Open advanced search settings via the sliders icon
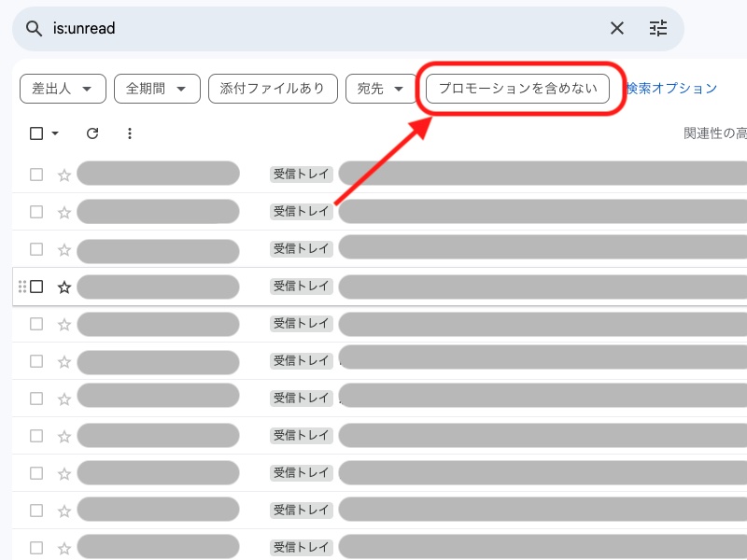Viewport: 747px width, 560px height. click(x=658, y=28)
